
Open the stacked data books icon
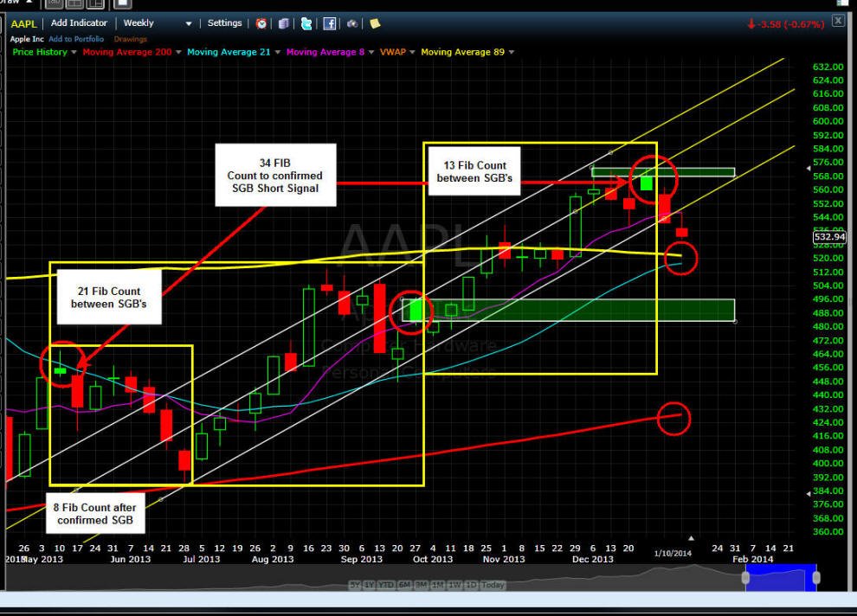click(x=284, y=23)
